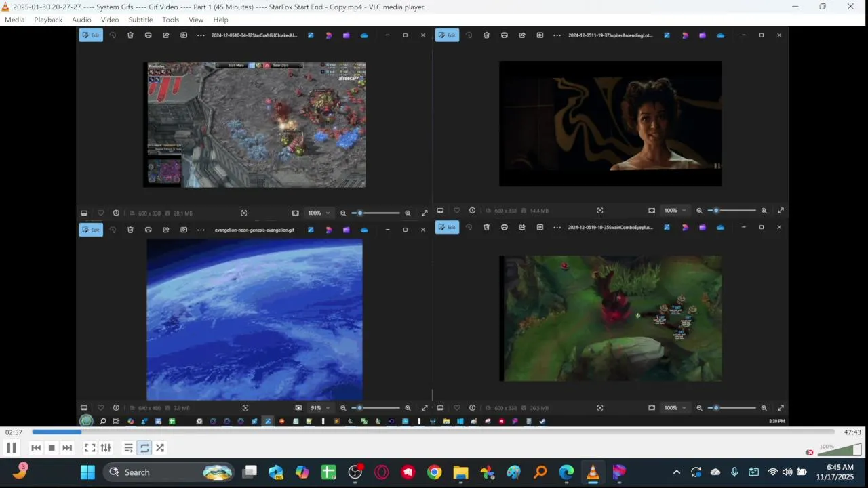Open Task View from taskbar
This screenshot has width=868, height=488.
[x=250, y=472]
